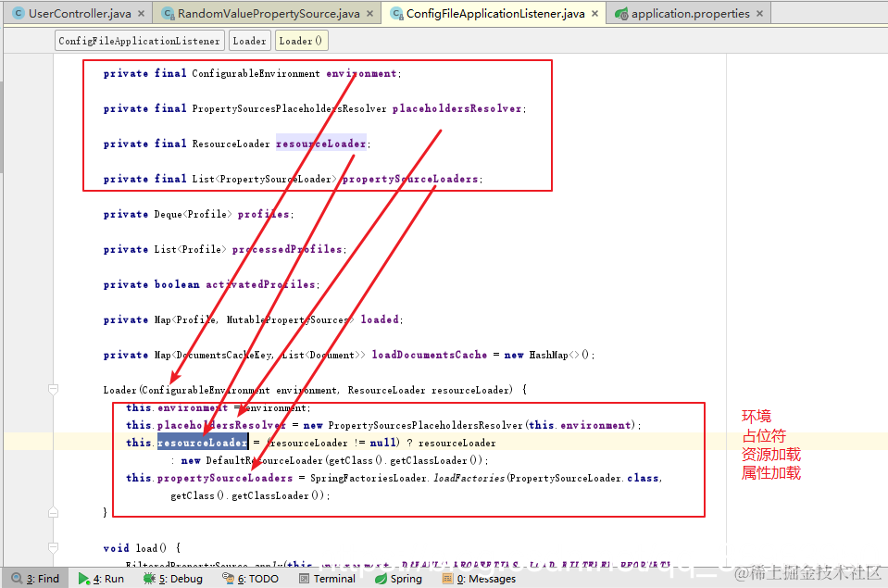The height and width of the screenshot is (588, 888).
Task: Click profiles field name
Action: pyautogui.click(x=263, y=214)
